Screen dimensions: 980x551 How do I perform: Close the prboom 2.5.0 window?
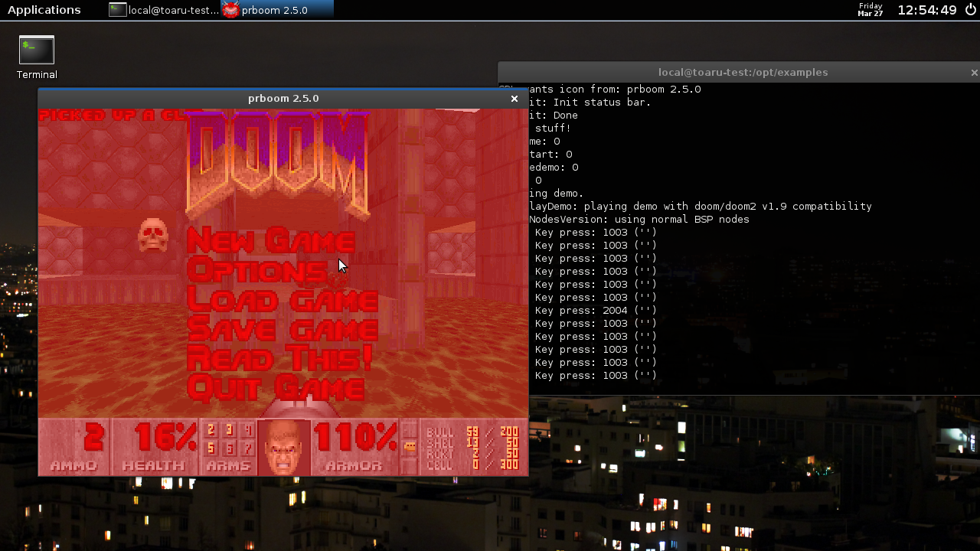tap(514, 98)
